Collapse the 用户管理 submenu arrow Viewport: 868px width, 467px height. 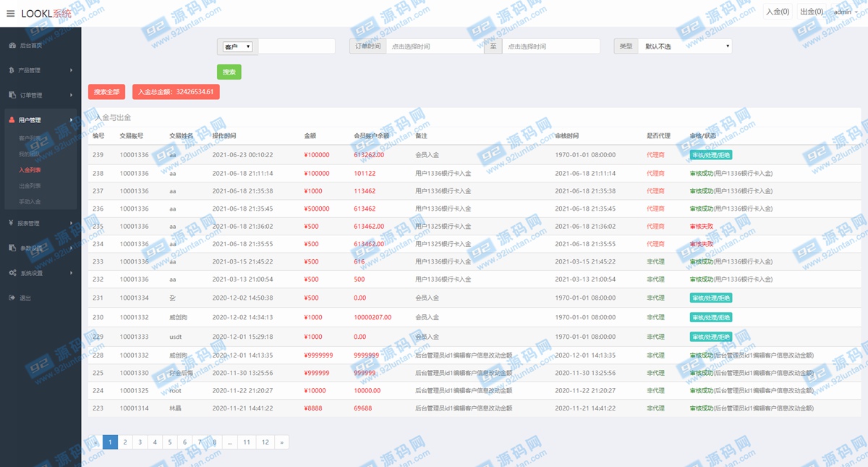[71, 120]
